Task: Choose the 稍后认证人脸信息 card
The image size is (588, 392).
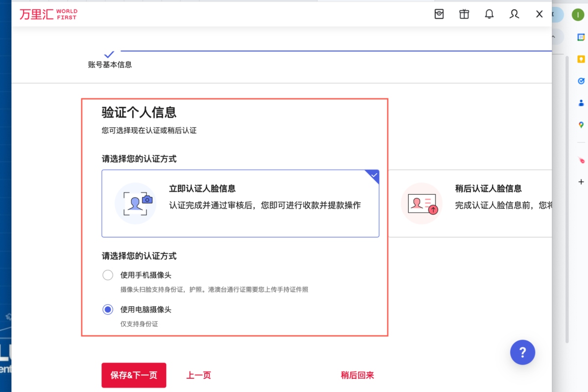Action: (470, 203)
